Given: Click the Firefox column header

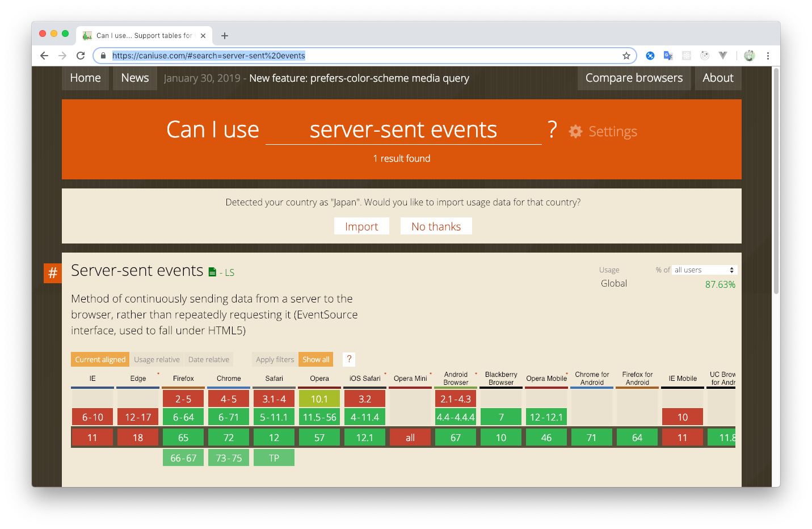Looking at the screenshot, I should pyautogui.click(x=183, y=379).
